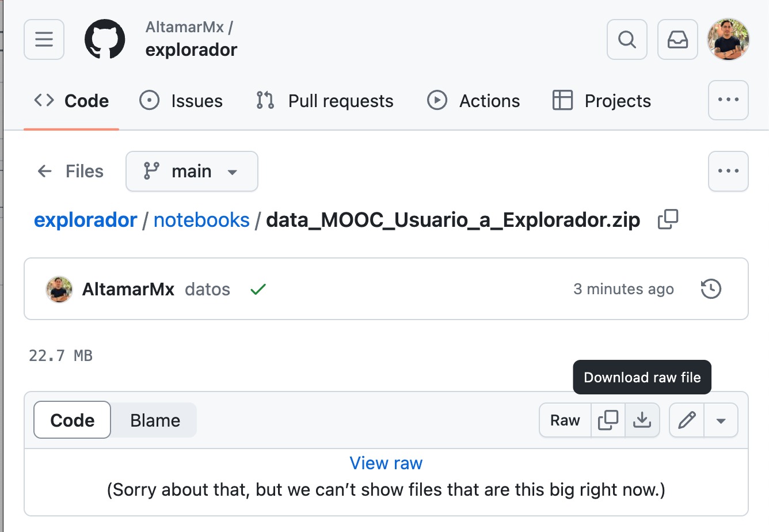Download raw file icon
This screenshot has width=769, height=532.
pyautogui.click(x=642, y=420)
